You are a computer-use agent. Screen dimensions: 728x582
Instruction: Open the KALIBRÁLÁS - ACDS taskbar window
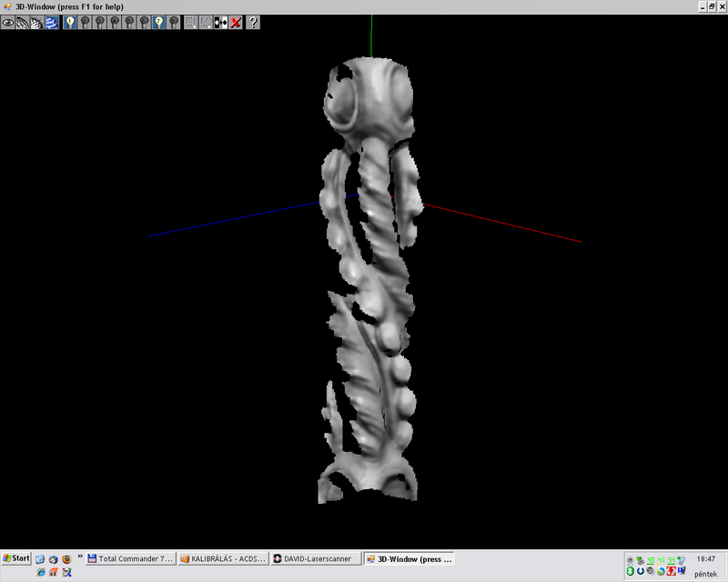click(223, 558)
